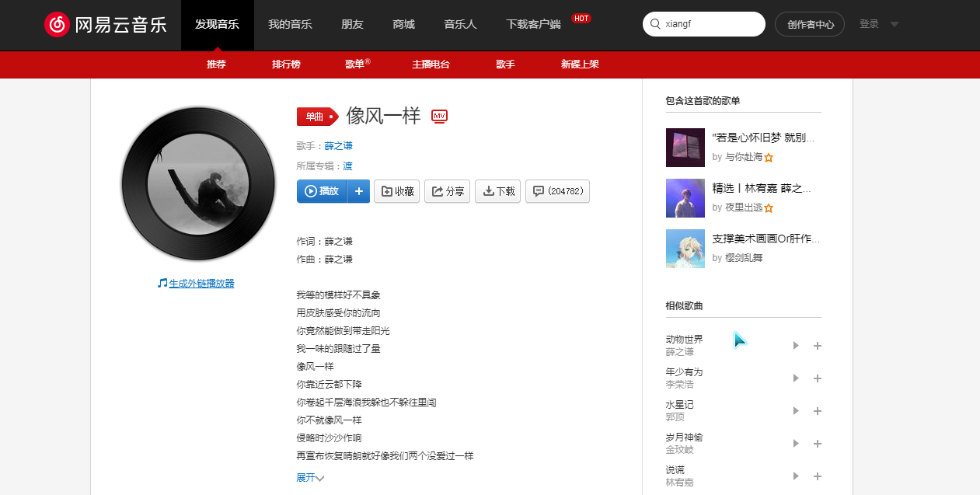Image resolution: width=980 pixels, height=495 pixels.
Task: Go to 我的音乐 tab
Action: (290, 25)
